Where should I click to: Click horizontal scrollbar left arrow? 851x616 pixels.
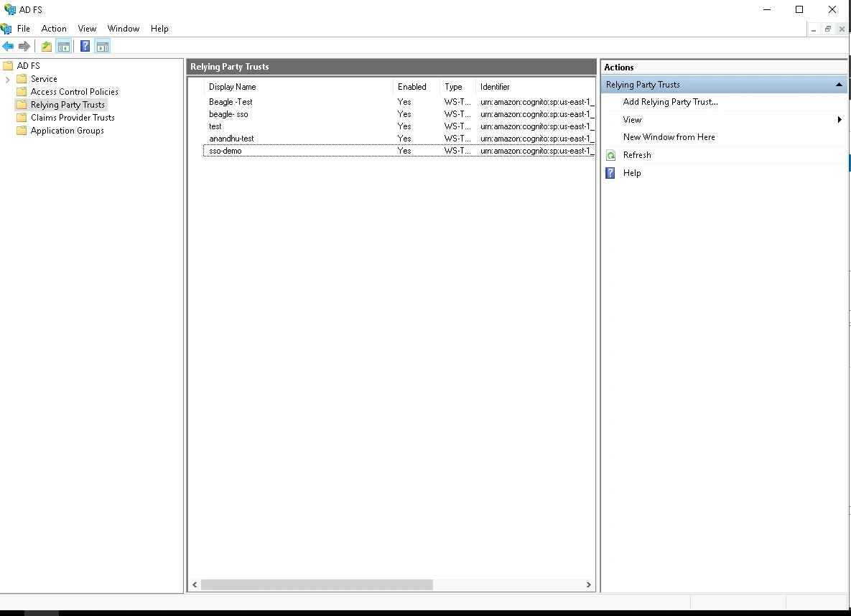195,584
